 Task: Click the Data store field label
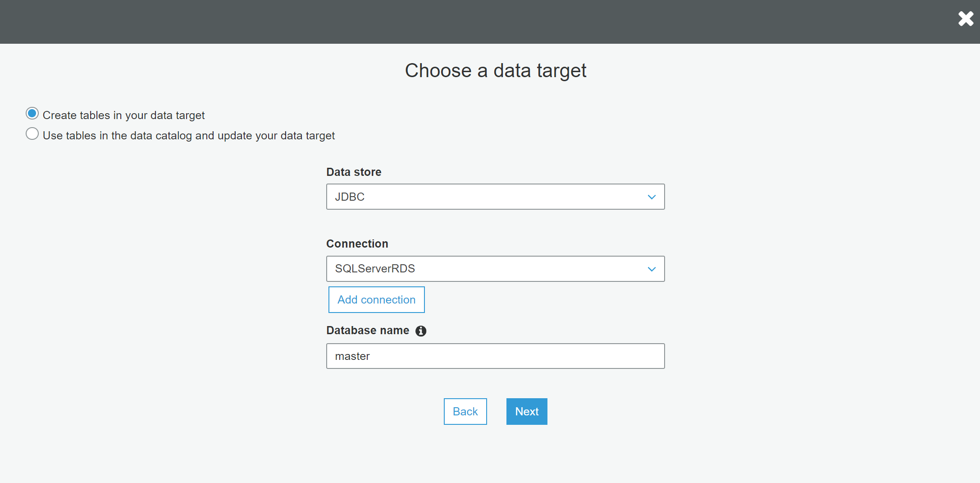[x=354, y=172]
